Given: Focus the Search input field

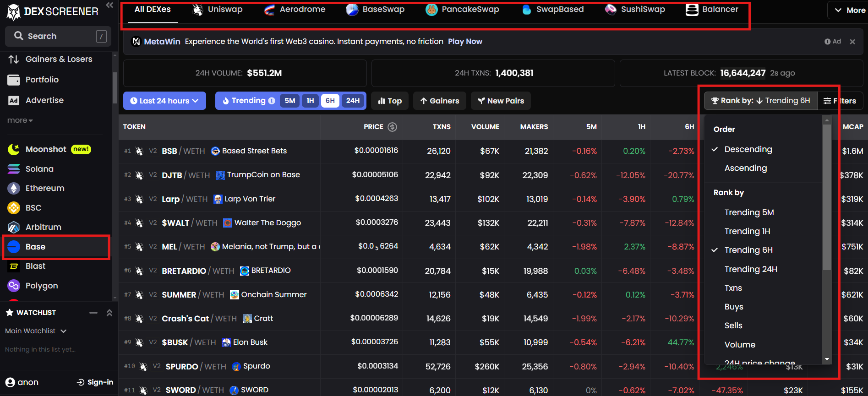Looking at the screenshot, I should [58, 36].
